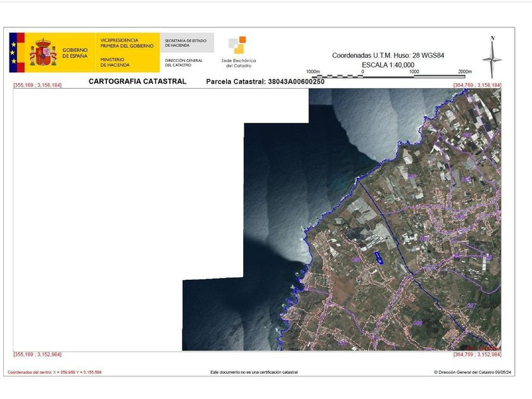The image size is (532, 399).
Task: Click "Parcela Catastral: 38043A00600250" reference
Action: click(x=265, y=82)
